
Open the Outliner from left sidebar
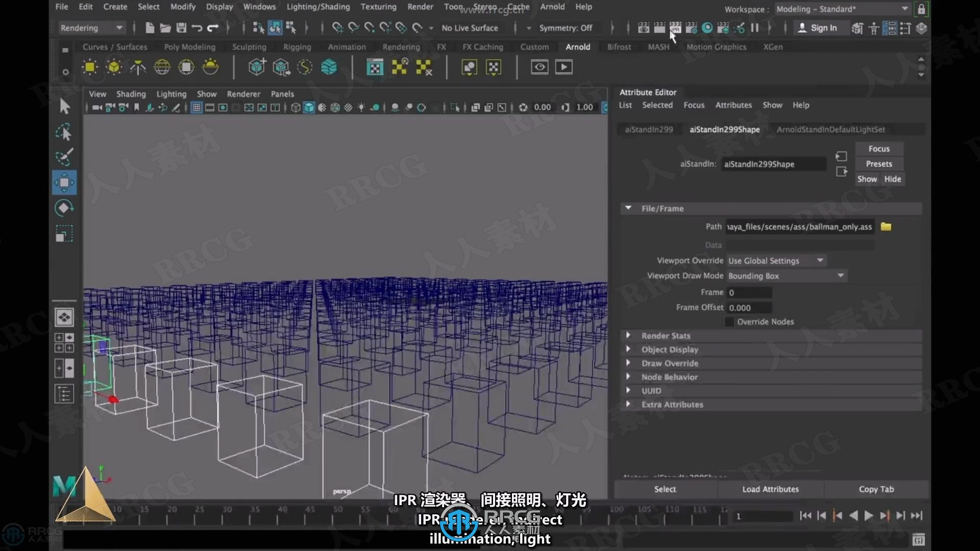pos(64,394)
